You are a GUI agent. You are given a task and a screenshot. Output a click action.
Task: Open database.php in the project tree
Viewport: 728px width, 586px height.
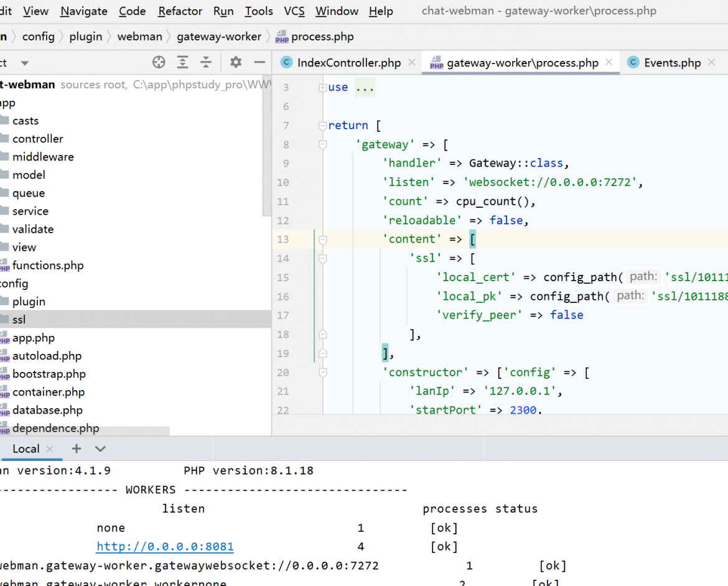47,410
